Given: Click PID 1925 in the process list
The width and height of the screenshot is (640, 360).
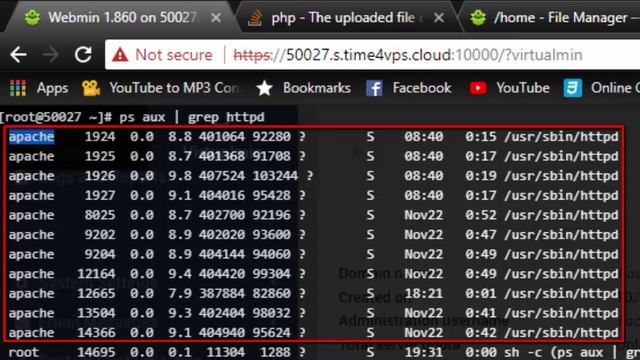Looking at the screenshot, I should 100,156.
